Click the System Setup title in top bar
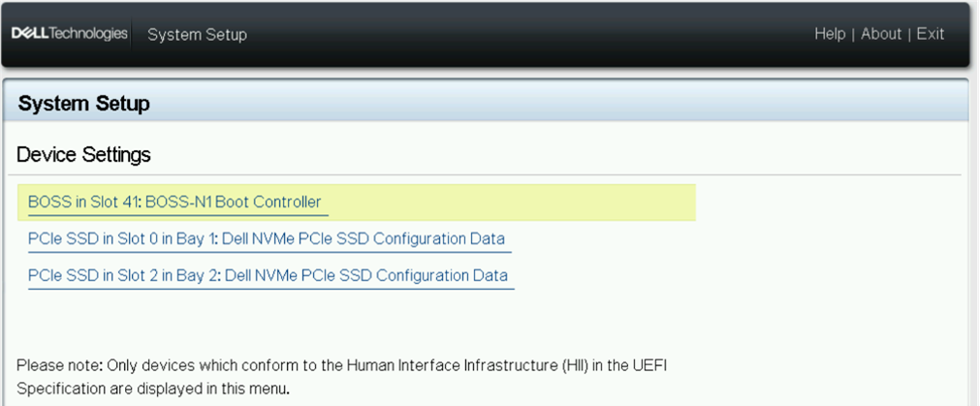980x406 pixels. tap(197, 35)
